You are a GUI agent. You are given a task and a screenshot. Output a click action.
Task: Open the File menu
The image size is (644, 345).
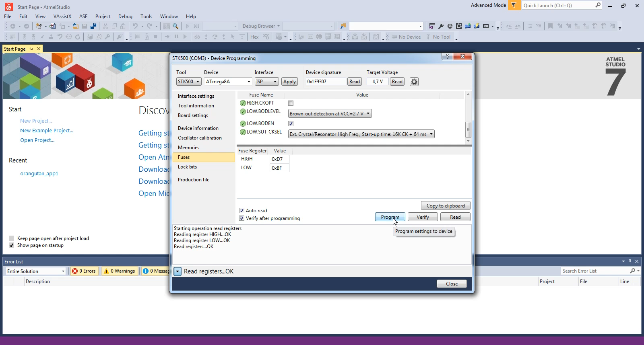pos(8,16)
